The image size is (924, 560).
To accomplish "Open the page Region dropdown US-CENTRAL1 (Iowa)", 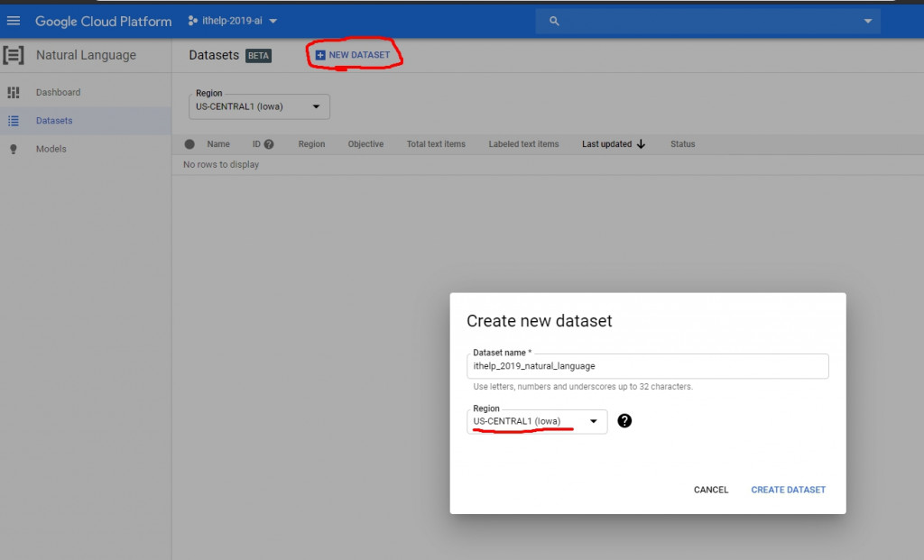I will (259, 106).
